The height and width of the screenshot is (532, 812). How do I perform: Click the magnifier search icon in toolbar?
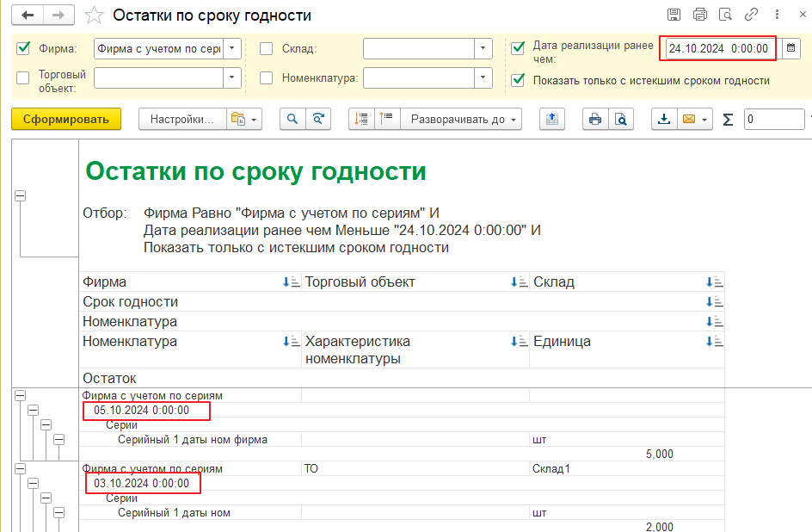[293, 119]
